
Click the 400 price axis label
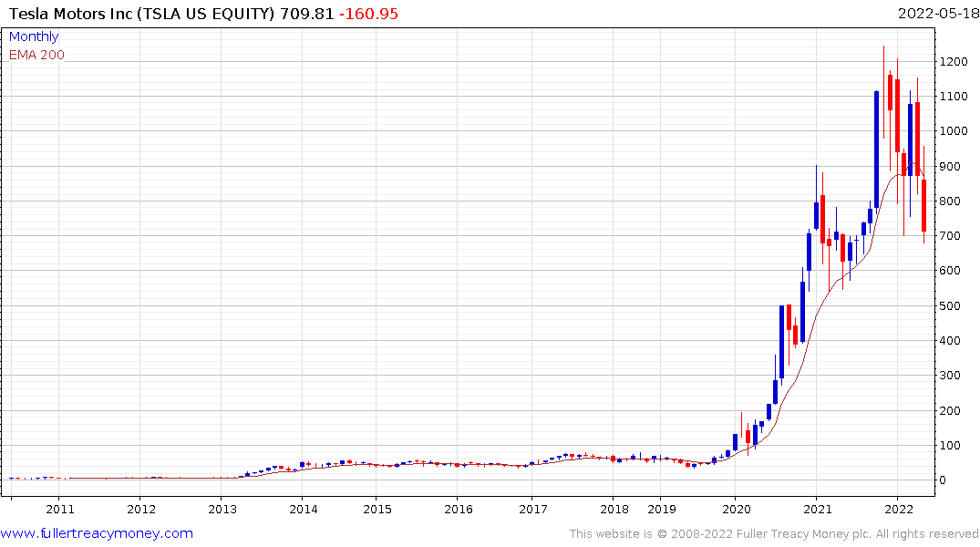pyautogui.click(x=950, y=341)
